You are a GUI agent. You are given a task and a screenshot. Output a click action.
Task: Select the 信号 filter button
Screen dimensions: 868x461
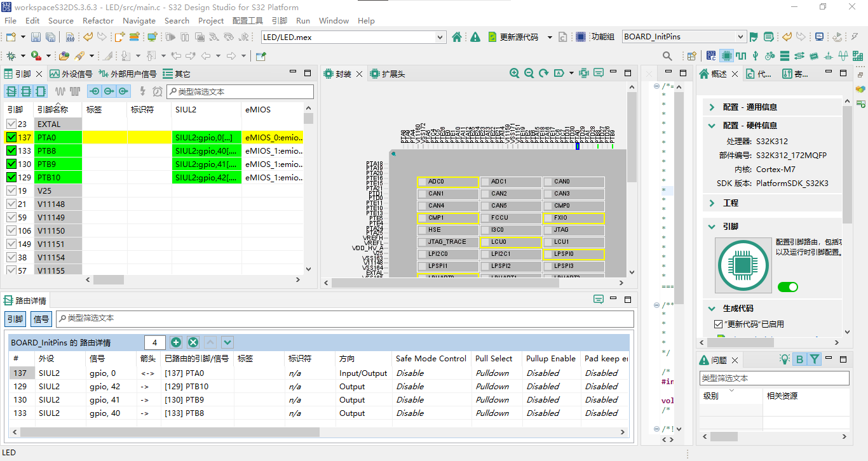tap(41, 319)
